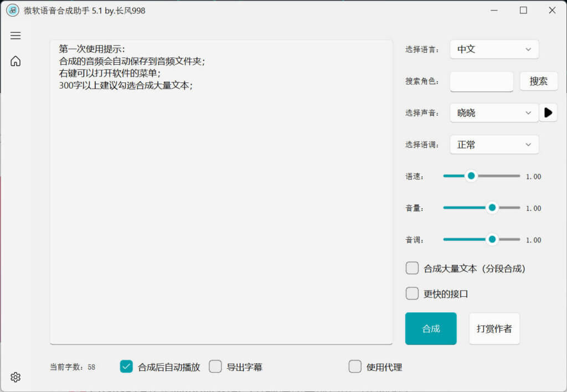Open the hamburger navigation menu

tap(15, 35)
